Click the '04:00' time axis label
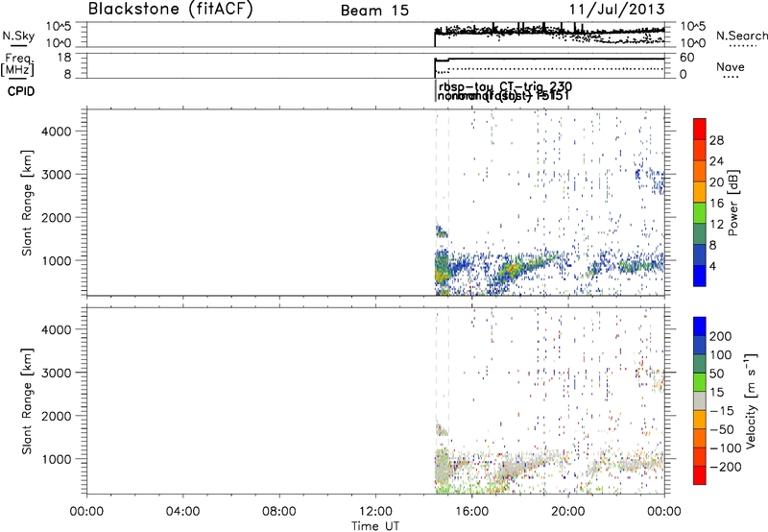 point(182,512)
